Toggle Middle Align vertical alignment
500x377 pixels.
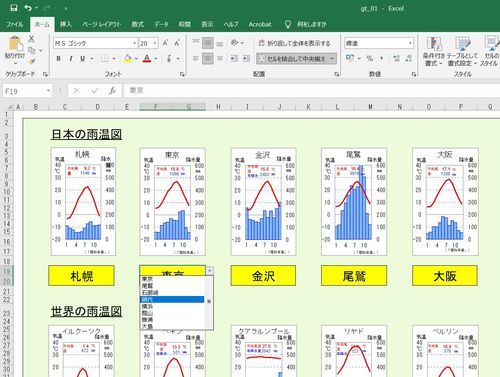(208, 43)
